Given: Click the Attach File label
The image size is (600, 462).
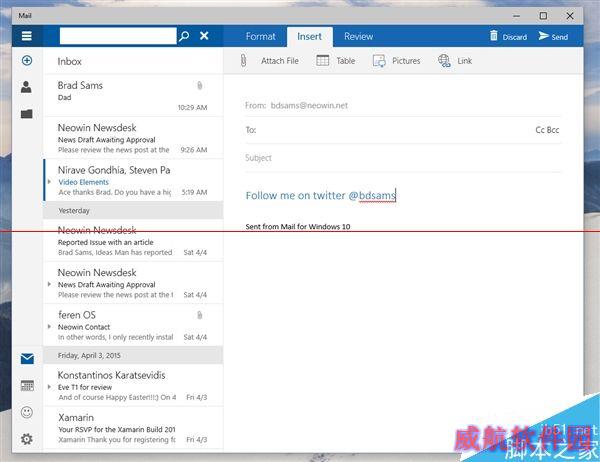Looking at the screenshot, I should [x=280, y=61].
